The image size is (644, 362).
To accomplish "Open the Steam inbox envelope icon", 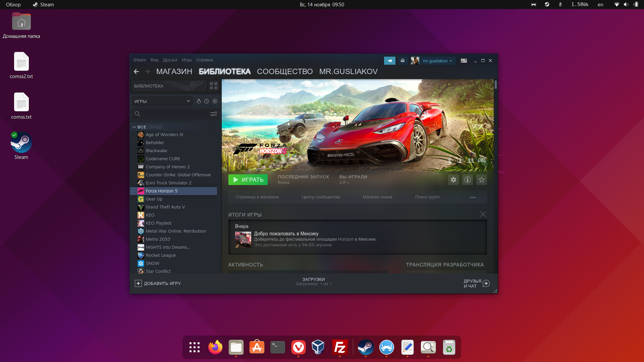I will pos(403,61).
